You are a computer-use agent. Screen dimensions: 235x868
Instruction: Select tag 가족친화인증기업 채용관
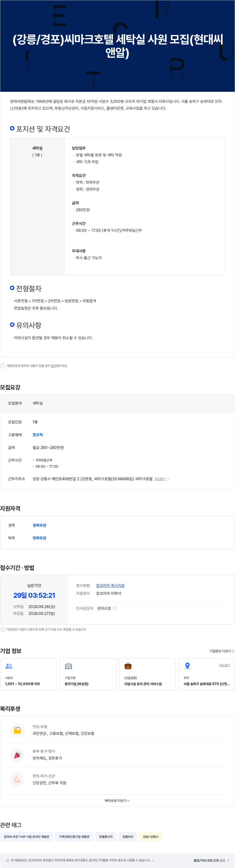tap(74, 837)
